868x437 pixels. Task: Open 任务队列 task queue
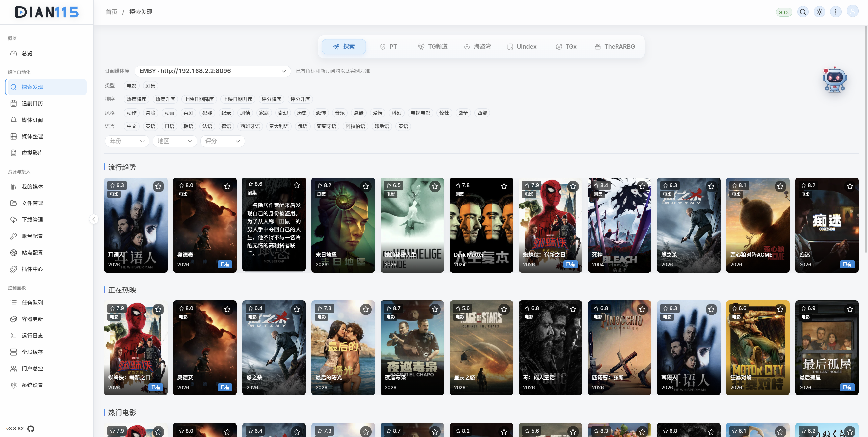[x=46, y=303]
